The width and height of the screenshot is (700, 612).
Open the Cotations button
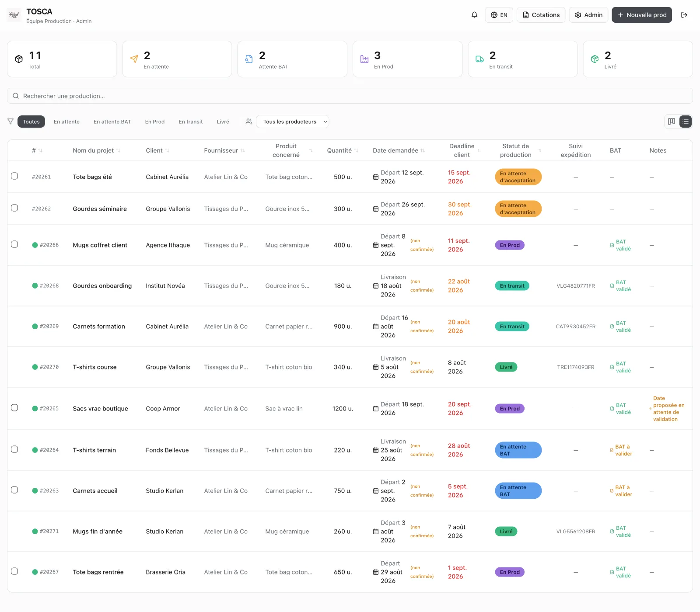[x=541, y=15]
